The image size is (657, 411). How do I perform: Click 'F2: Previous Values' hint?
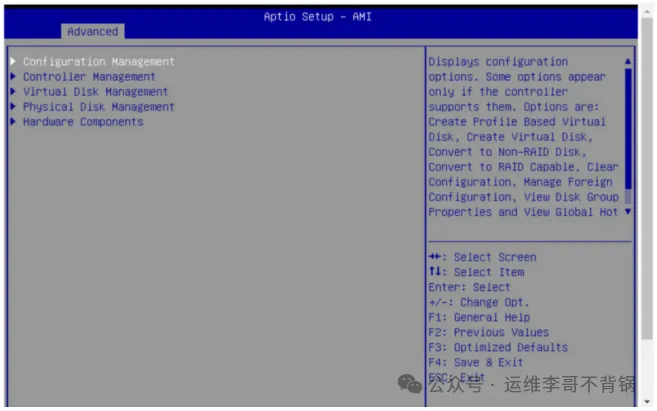[489, 333]
